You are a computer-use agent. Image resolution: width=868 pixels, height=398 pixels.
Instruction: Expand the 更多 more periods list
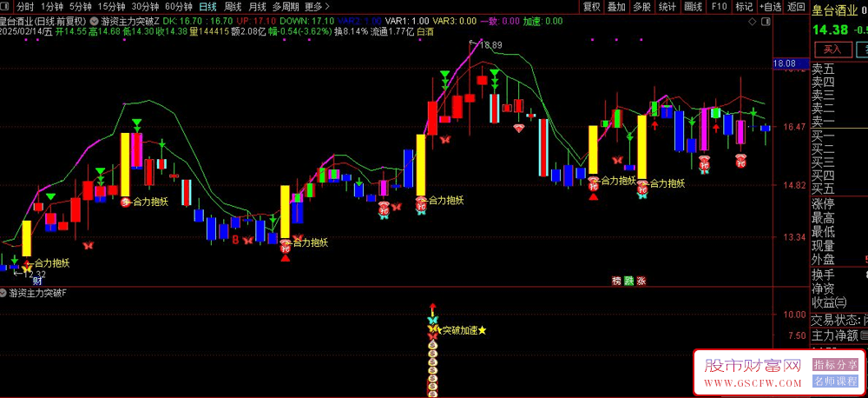(x=317, y=7)
